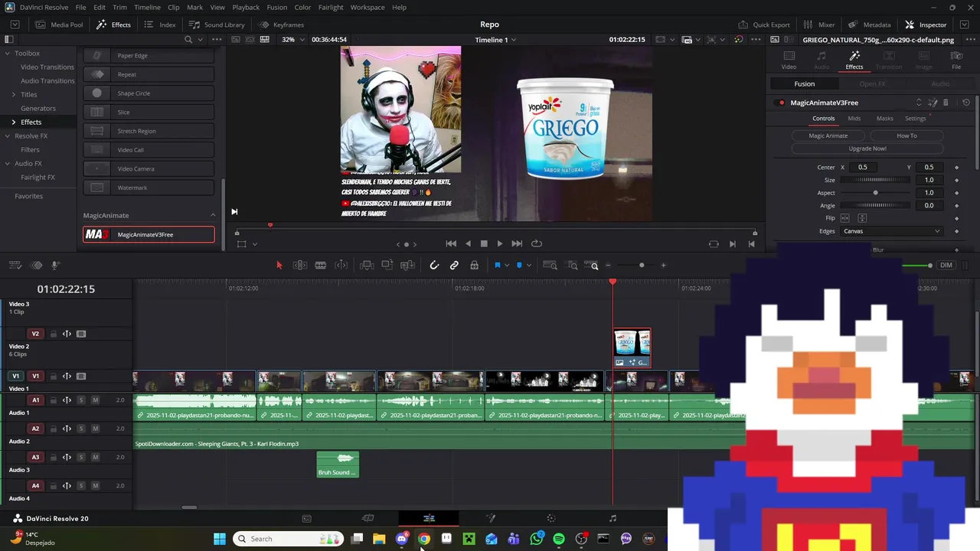980x551 pixels.
Task: Collapse the Toolbox section
Action: pyautogui.click(x=7, y=54)
